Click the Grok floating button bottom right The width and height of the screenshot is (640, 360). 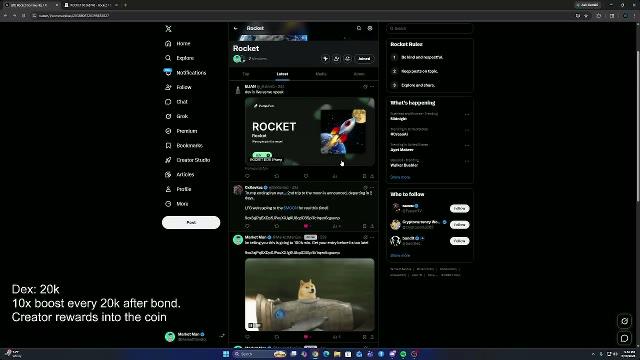point(624,321)
